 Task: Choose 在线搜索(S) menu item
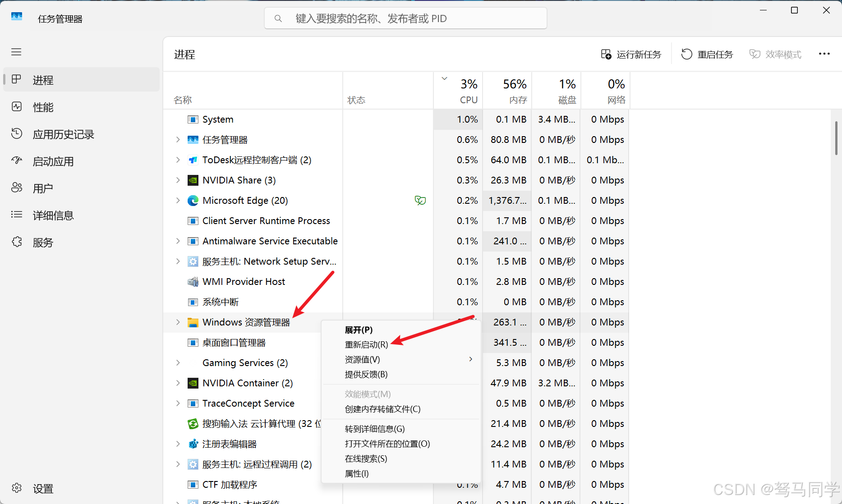[x=401, y=459]
